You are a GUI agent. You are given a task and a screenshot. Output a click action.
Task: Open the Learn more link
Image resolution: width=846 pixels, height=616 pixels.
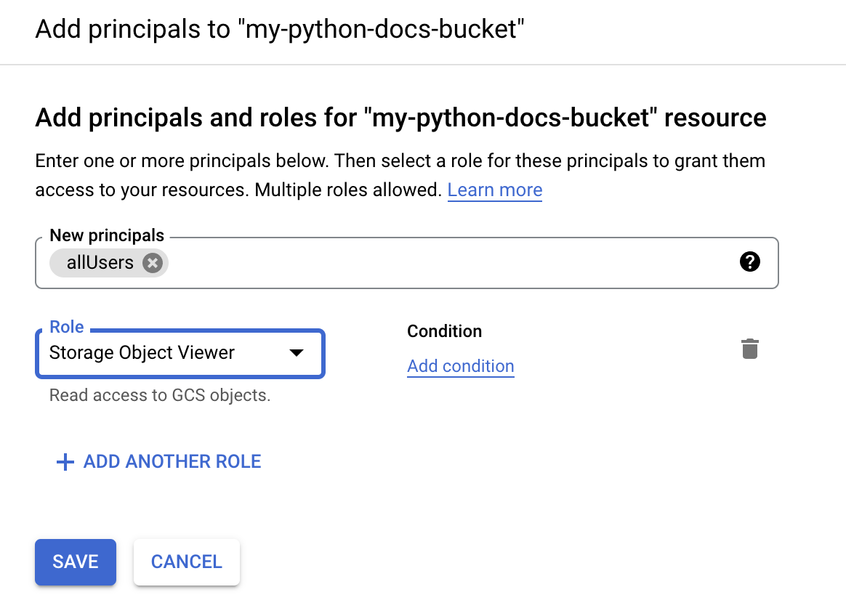494,190
